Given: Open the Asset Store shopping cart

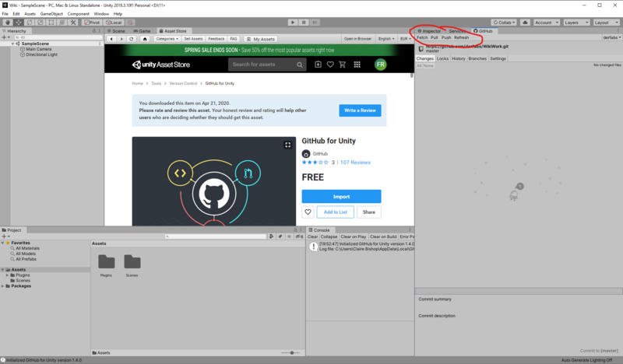Looking at the screenshot, I should pyautogui.click(x=344, y=65).
